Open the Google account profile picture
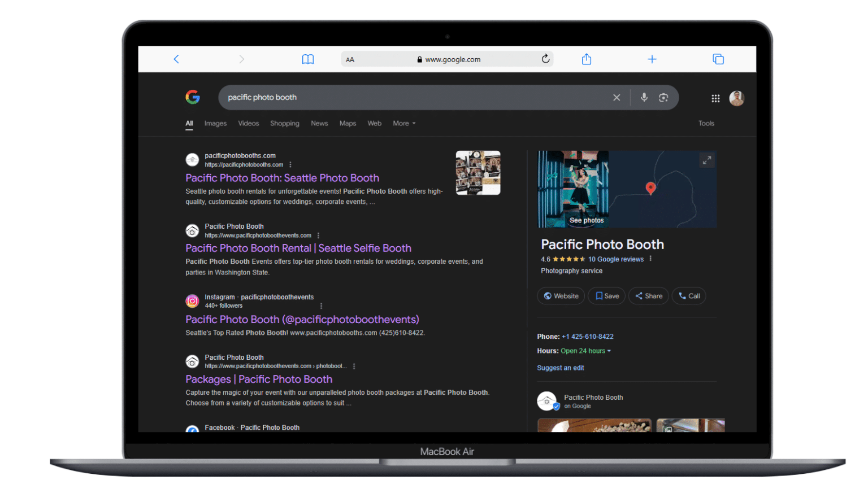The height and width of the screenshot is (493, 868). pyautogui.click(x=736, y=98)
